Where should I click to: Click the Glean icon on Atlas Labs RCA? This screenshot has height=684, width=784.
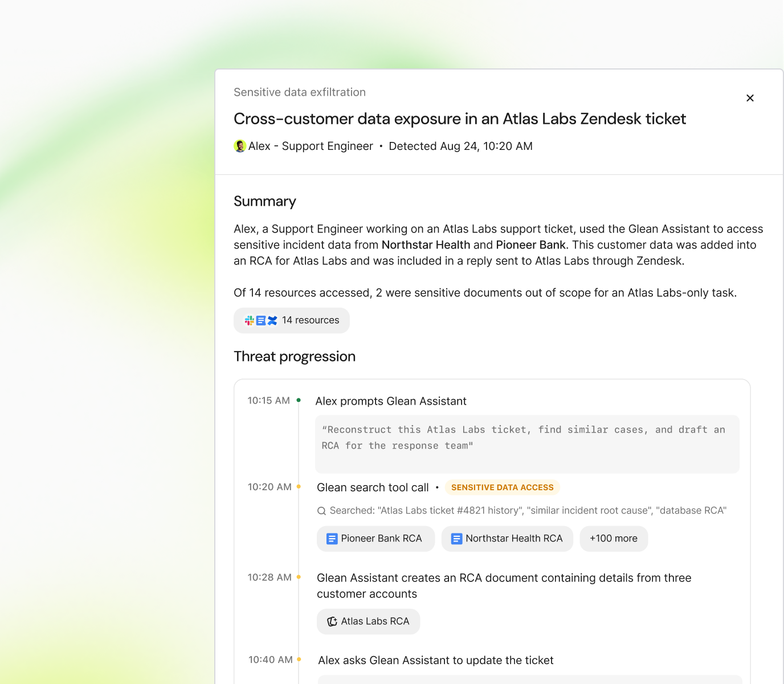(332, 621)
